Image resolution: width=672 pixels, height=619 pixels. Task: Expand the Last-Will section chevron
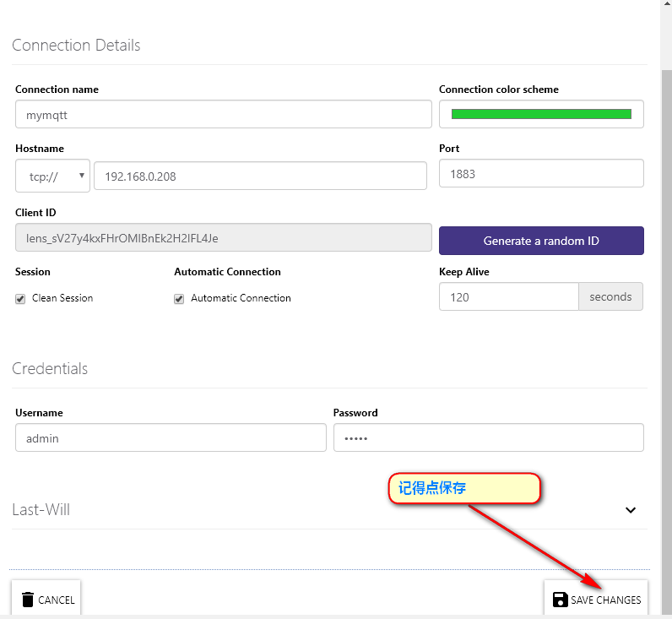point(631,510)
